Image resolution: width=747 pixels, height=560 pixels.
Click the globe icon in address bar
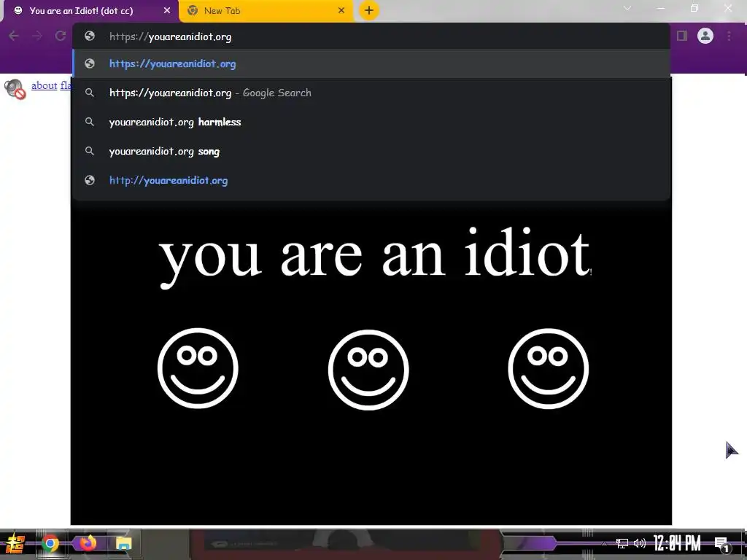[90, 36]
